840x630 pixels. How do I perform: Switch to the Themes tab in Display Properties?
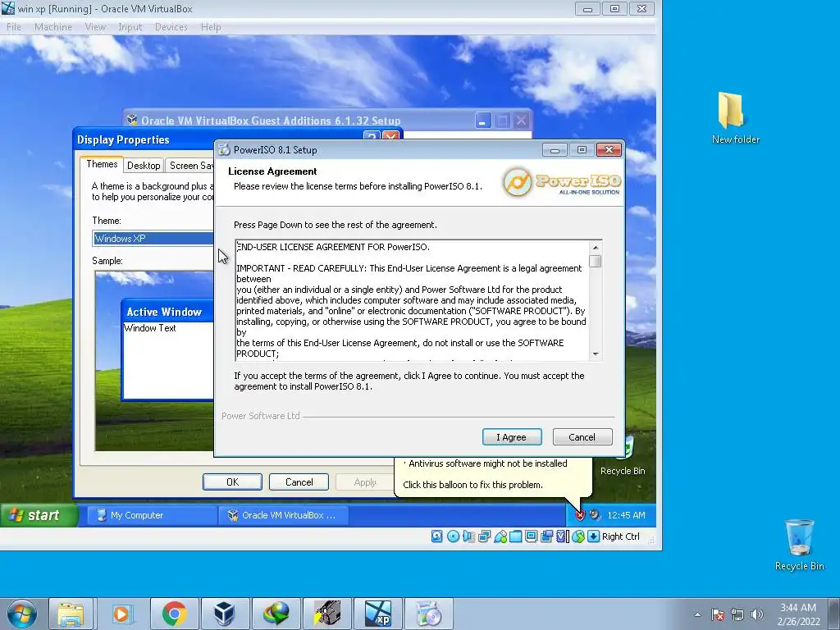pos(102,164)
